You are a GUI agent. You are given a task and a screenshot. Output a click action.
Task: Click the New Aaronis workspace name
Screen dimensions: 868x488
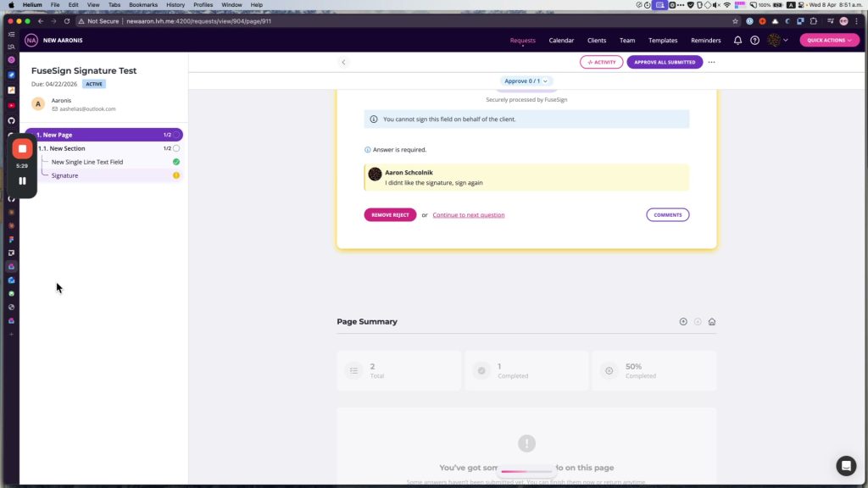63,41
